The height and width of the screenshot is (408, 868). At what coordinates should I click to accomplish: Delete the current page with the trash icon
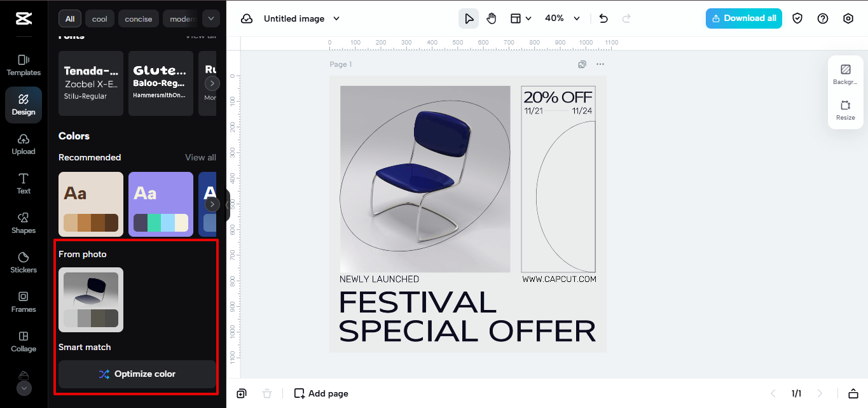pyautogui.click(x=267, y=393)
